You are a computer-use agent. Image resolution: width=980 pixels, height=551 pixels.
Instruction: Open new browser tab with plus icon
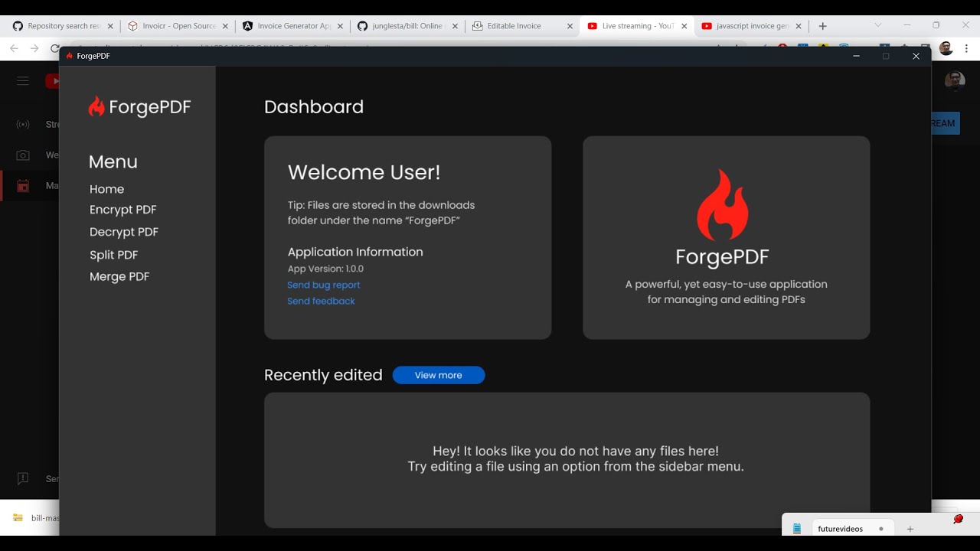tap(823, 26)
